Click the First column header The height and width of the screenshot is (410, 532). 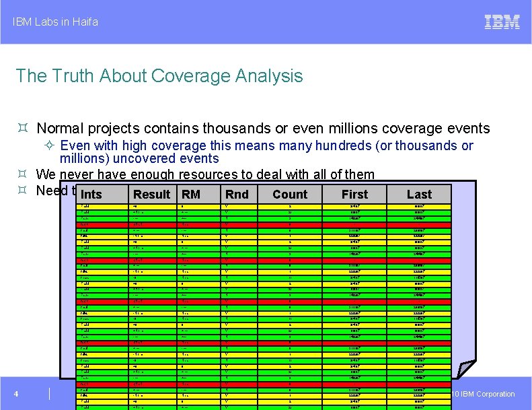pos(354,195)
